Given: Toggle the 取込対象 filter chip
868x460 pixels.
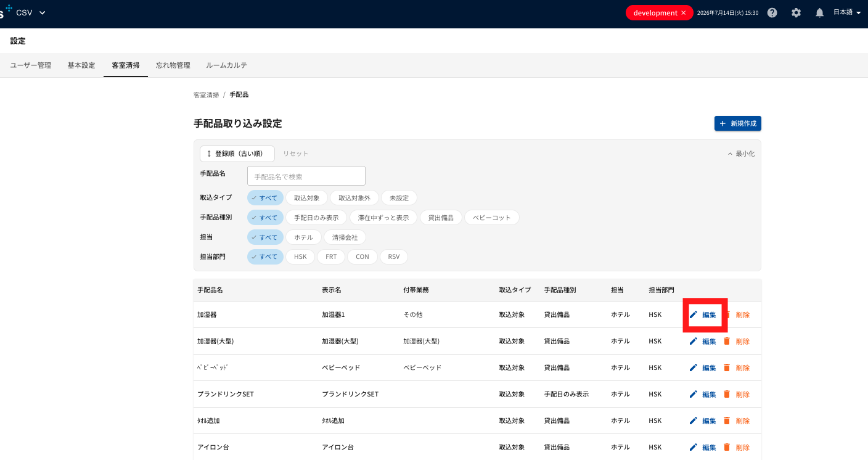Looking at the screenshot, I should coord(306,198).
